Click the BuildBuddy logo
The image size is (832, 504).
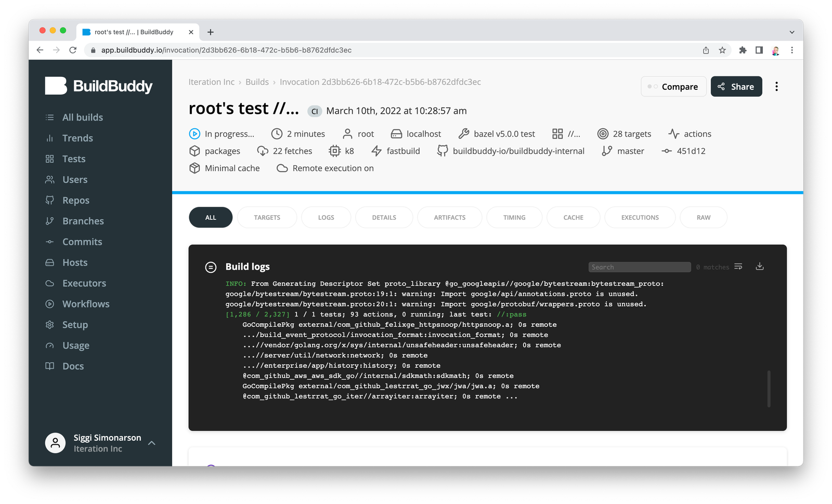99,86
